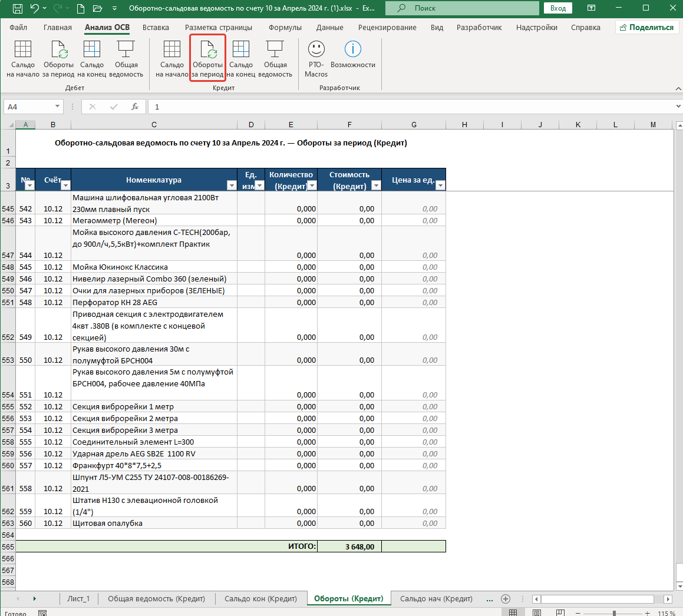Open the Формулы tab
The height and width of the screenshot is (616, 683).
pos(285,28)
